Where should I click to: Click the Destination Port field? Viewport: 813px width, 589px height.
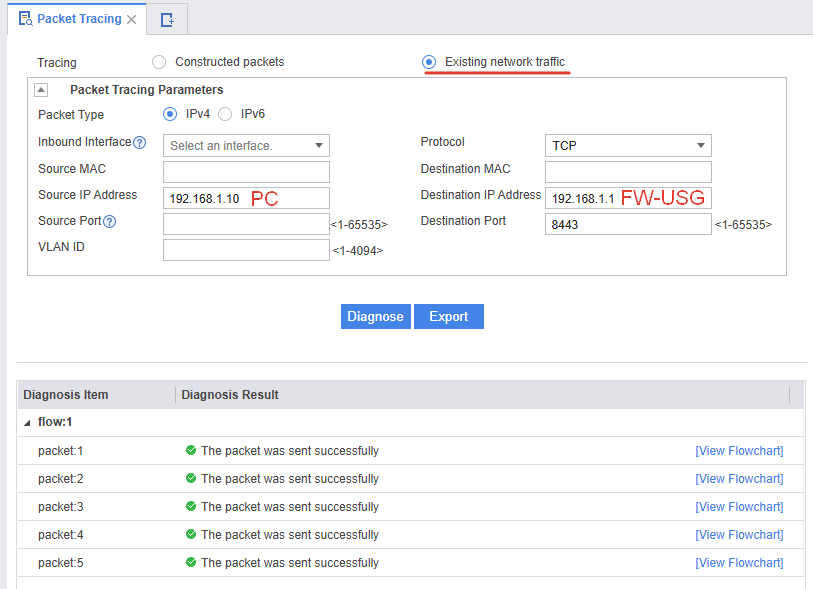(x=628, y=224)
